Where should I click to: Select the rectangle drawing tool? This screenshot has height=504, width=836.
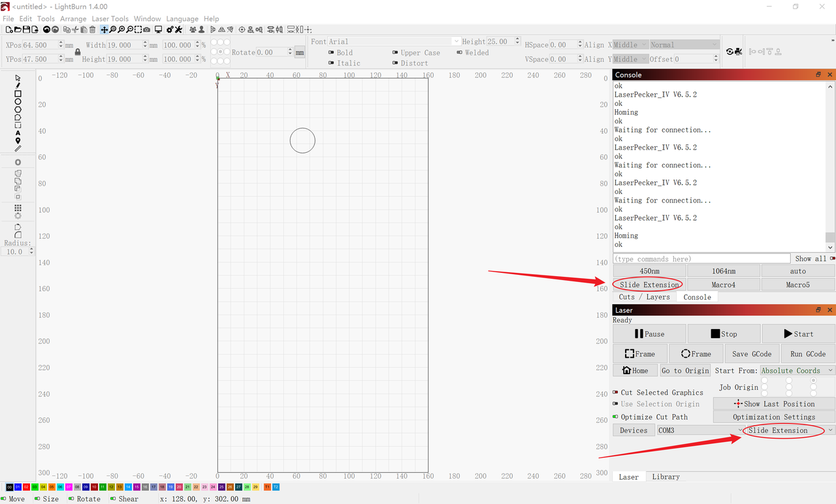(18, 93)
